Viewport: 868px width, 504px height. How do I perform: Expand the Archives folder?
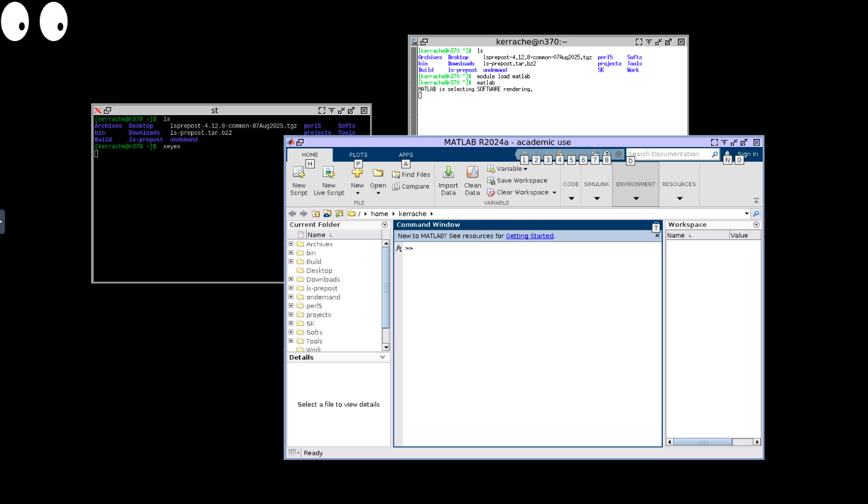291,244
